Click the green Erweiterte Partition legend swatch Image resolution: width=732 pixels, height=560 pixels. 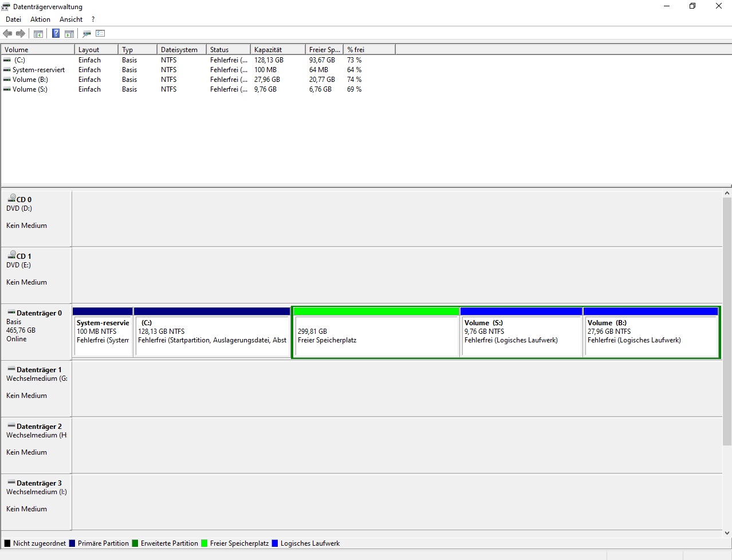135,543
